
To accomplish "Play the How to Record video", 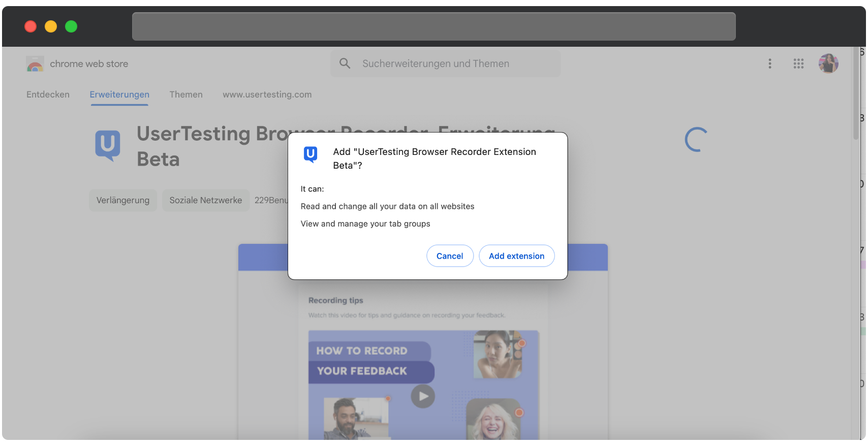I will [423, 396].
